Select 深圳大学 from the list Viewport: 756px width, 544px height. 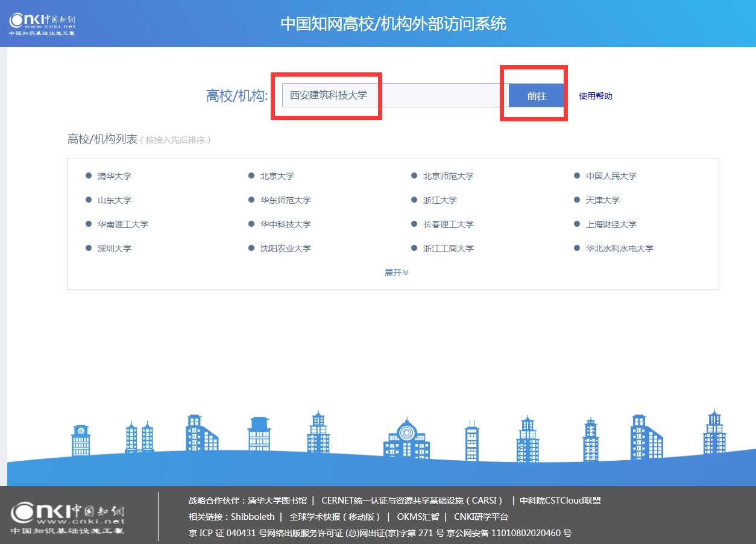coord(115,248)
